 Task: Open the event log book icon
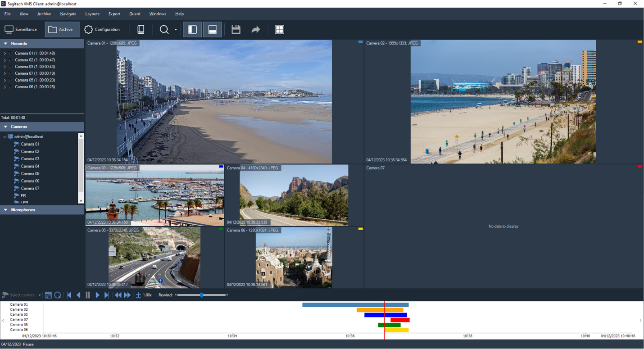click(x=141, y=30)
